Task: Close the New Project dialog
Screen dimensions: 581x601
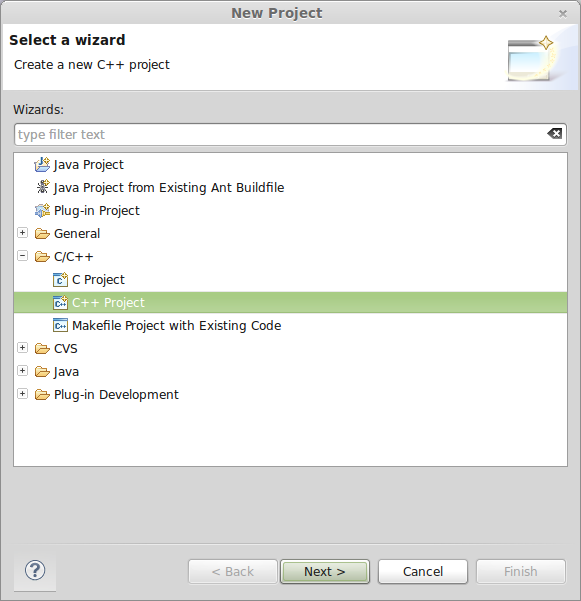Action: 563,14
